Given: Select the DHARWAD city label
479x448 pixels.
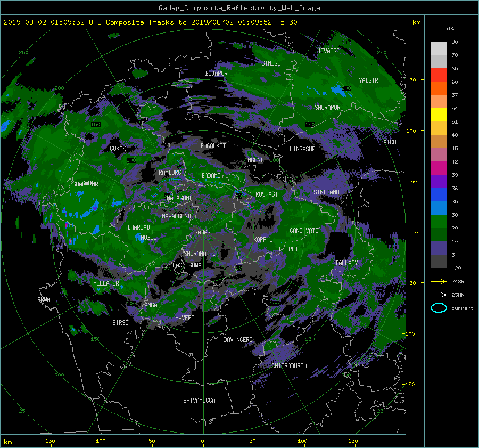Looking at the screenshot, I should click(x=139, y=227).
